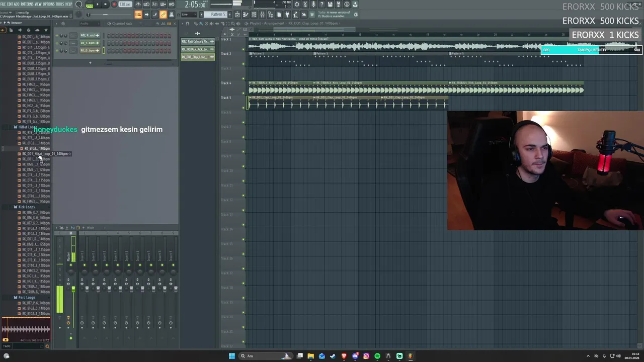Select the Delete tool in playlist toolbar
Viewport: 644px width, 362px height.
[206, 24]
